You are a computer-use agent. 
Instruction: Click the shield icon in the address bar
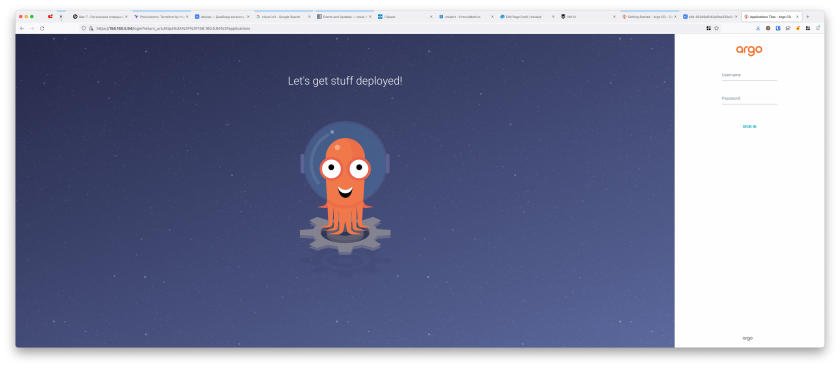click(84, 28)
